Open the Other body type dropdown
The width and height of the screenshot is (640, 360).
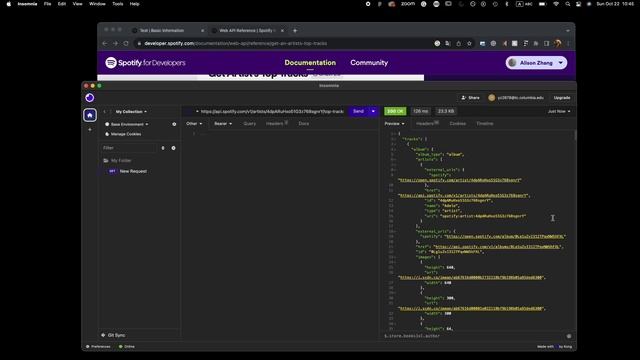click(194, 123)
